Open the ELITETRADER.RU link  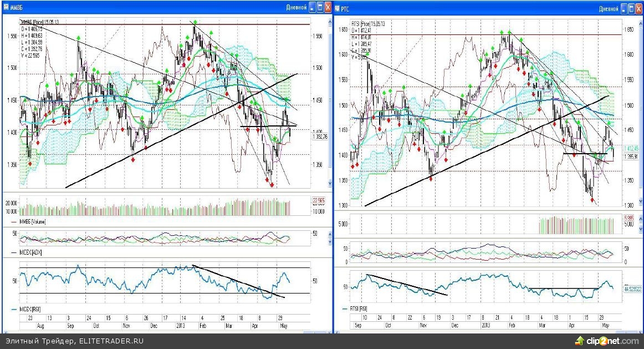click(108, 341)
